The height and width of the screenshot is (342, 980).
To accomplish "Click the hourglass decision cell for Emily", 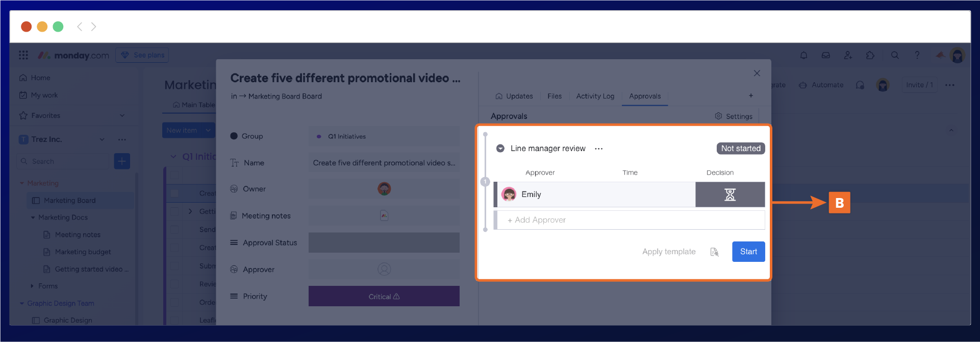I will [x=730, y=194].
